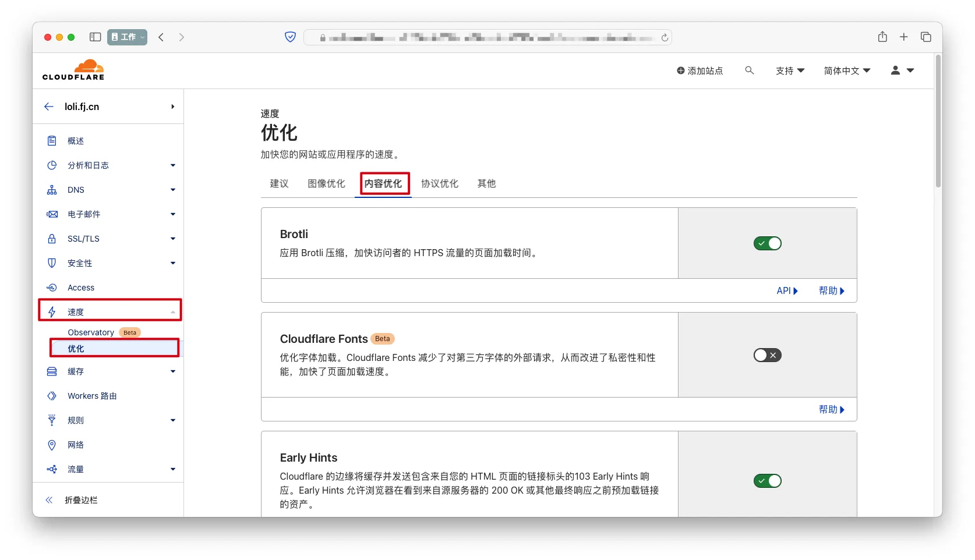
Task: Click the Safari address bar
Action: (x=487, y=38)
